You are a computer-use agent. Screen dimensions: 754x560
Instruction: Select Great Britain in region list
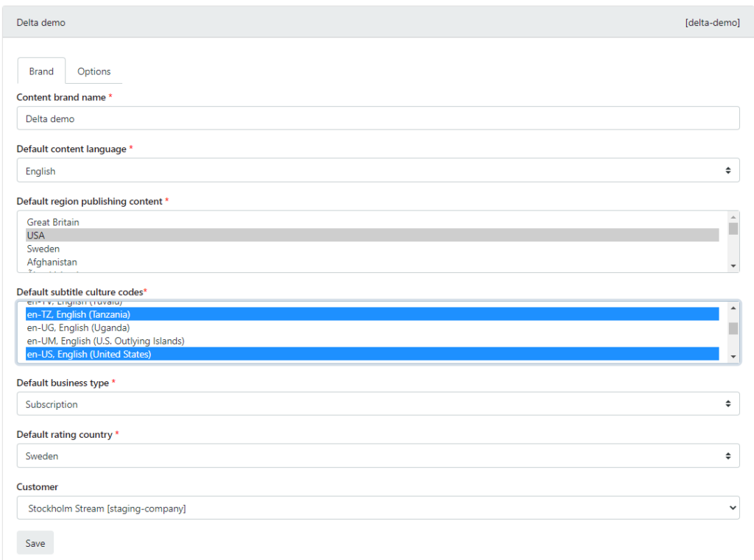[x=53, y=222]
